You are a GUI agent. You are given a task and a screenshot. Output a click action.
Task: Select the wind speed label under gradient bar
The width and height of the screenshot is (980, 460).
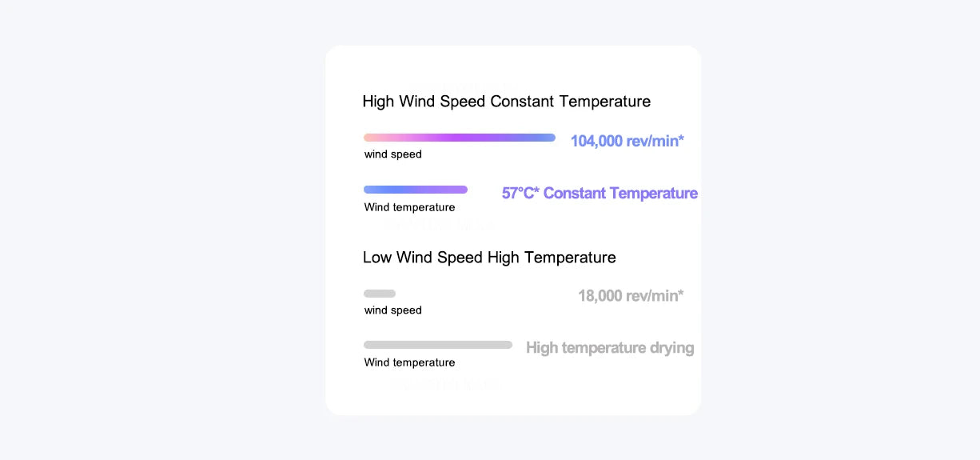[392, 154]
